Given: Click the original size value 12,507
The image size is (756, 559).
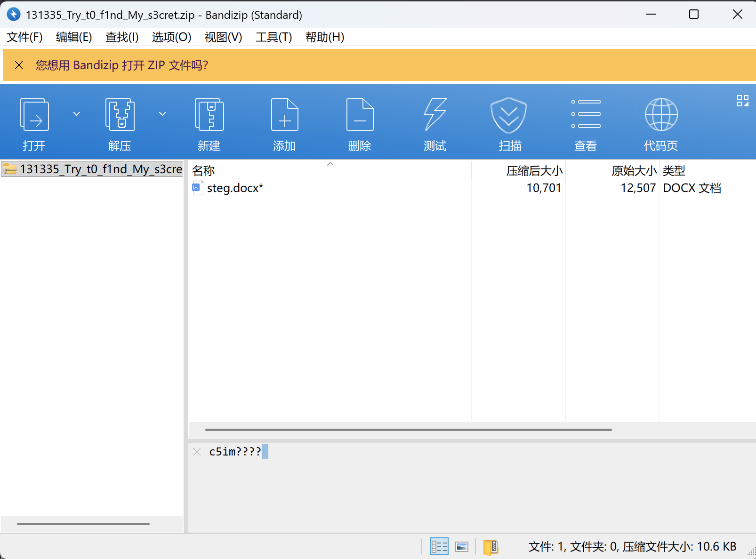Looking at the screenshot, I should pyautogui.click(x=638, y=188).
